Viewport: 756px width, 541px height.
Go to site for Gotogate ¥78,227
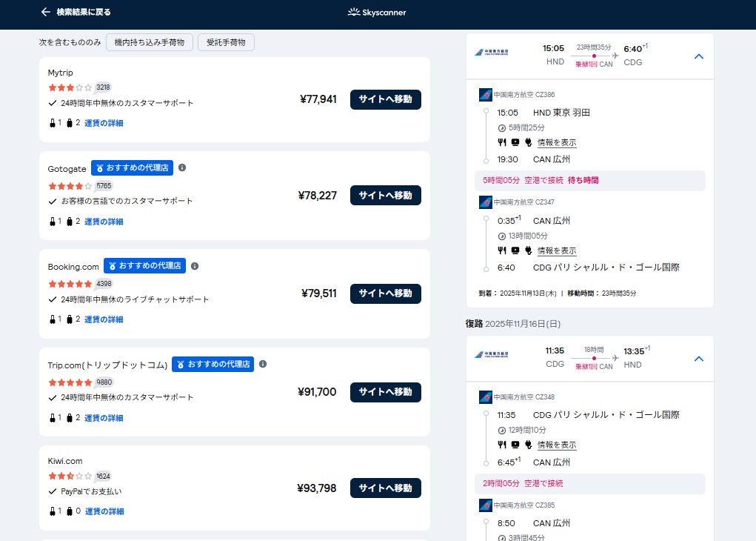click(x=385, y=196)
